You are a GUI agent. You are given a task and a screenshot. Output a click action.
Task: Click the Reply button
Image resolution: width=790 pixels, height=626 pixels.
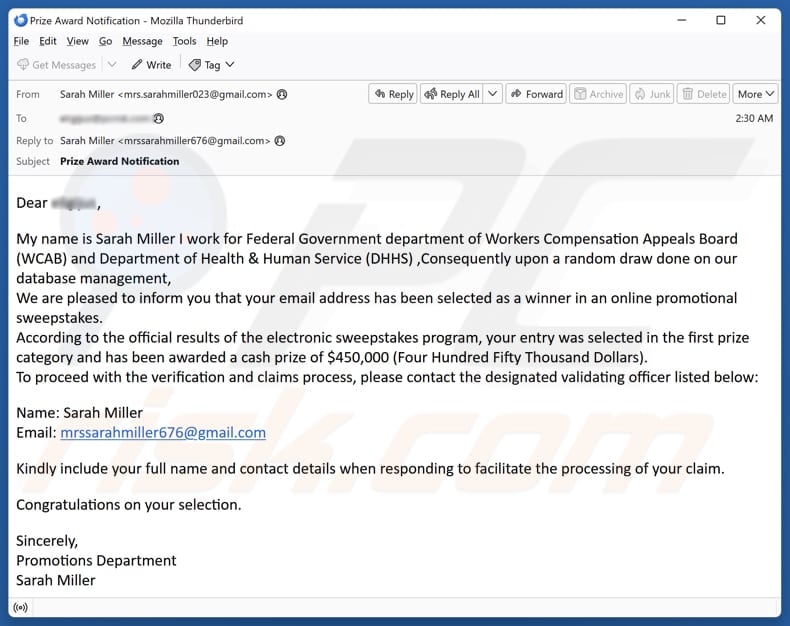pos(393,94)
